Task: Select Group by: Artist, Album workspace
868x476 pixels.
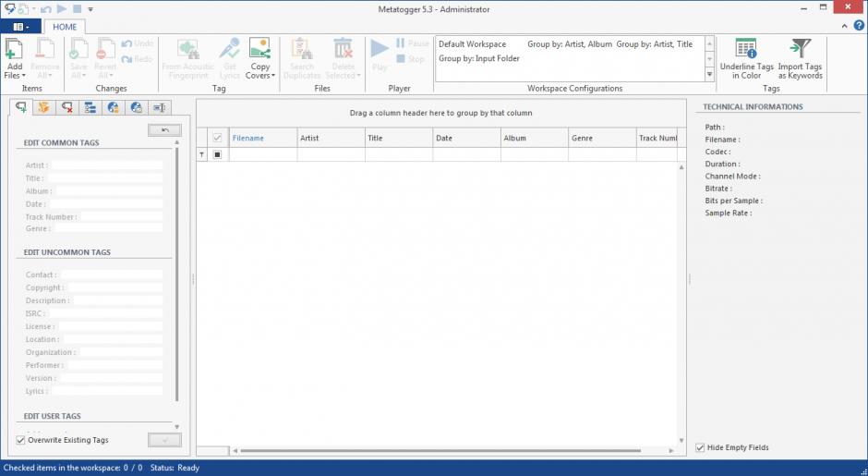Action: 570,44
